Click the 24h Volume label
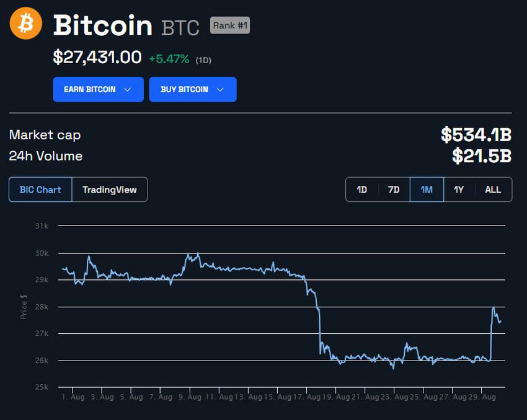Viewport: 527px width, 420px height. point(45,156)
